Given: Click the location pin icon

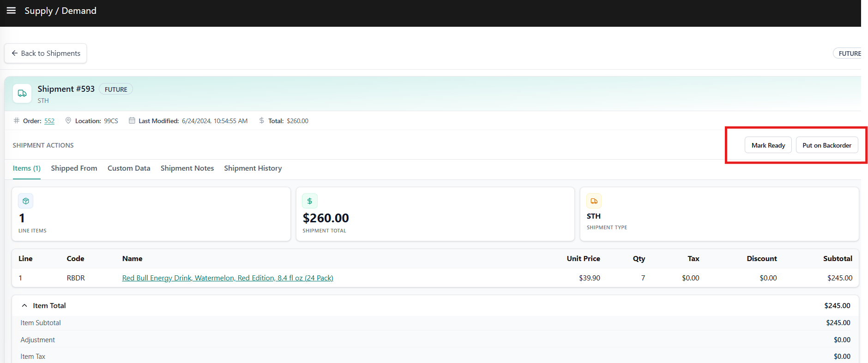Looking at the screenshot, I should pyautogui.click(x=68, y=120).
